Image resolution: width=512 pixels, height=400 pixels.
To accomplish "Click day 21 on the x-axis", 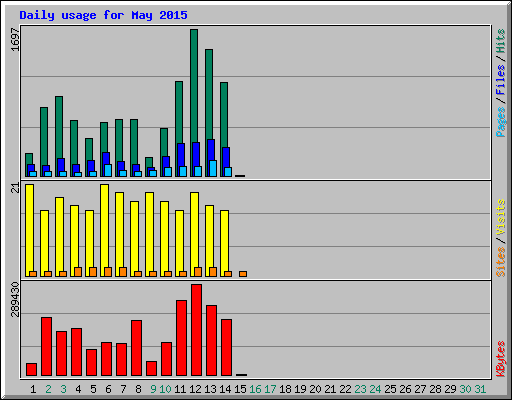I will pyautogui.click(x=330, y=389).
